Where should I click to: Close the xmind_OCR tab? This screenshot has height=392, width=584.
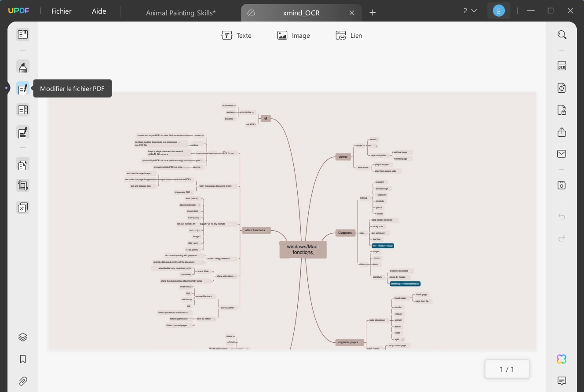pyautogui.click(x=352, y=13)
